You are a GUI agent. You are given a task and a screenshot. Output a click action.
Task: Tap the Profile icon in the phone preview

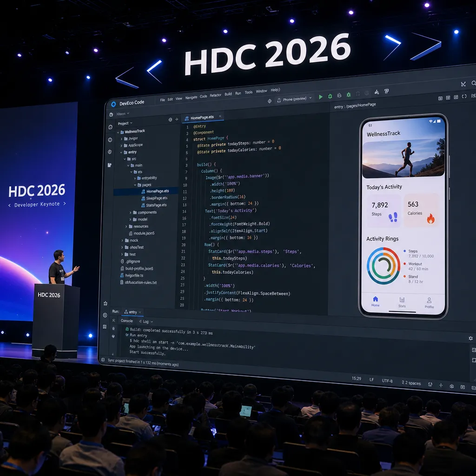[429, 300]
